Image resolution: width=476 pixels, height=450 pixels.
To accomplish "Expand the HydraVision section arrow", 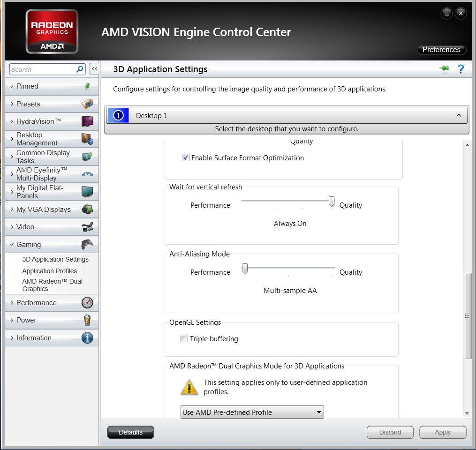I will 12,121.
